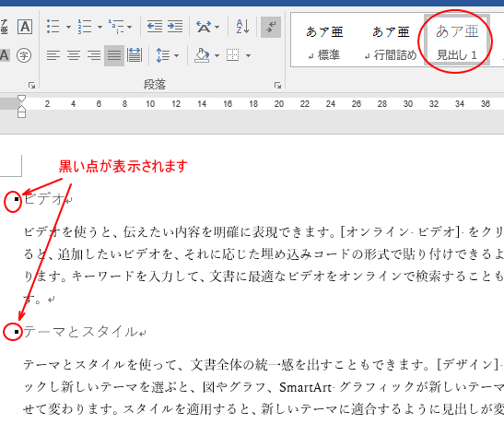Click the first line indent marker on ruler

[21, 99]
